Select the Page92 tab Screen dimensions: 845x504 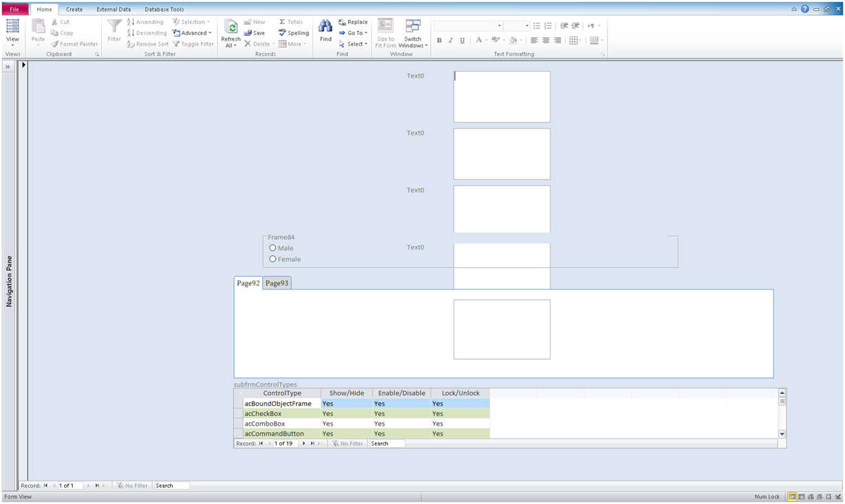click(248, 283)
